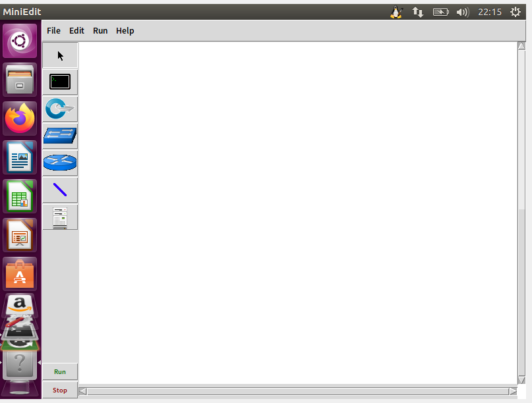Open the Help menu
532x403 pixels.
[x=125, y=31]
